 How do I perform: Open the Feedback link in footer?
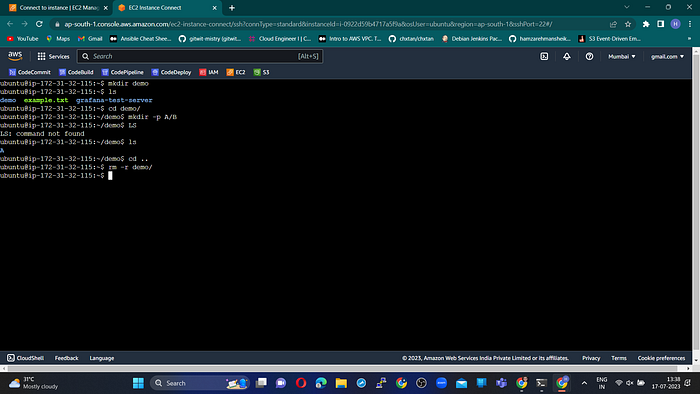(x=67, y=358)
